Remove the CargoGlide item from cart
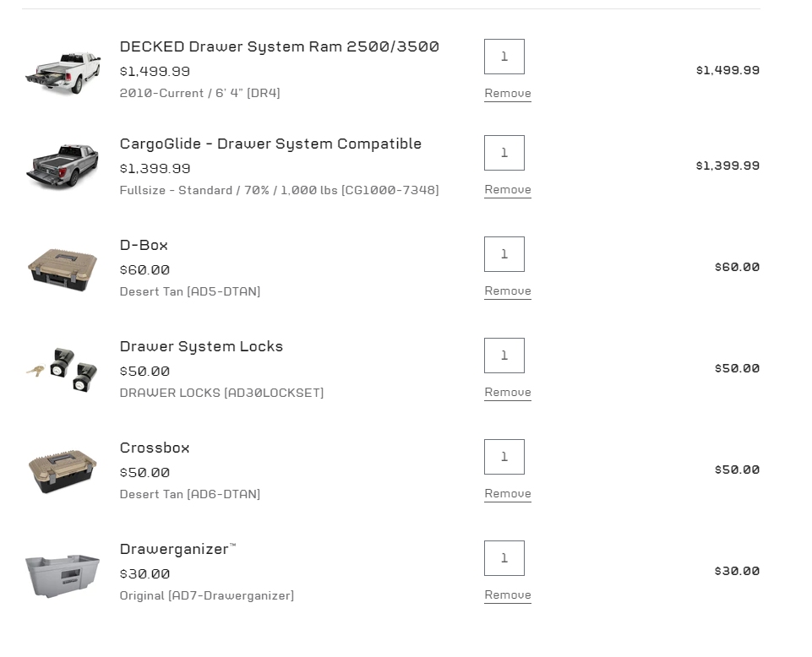812x657 pixels. [507, 190]
